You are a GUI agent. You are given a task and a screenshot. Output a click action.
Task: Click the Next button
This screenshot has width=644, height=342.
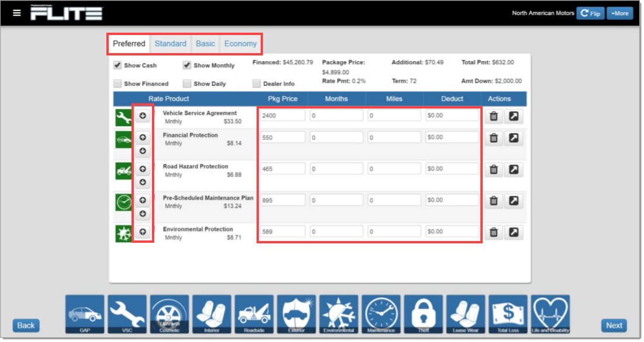pos(614,326)
